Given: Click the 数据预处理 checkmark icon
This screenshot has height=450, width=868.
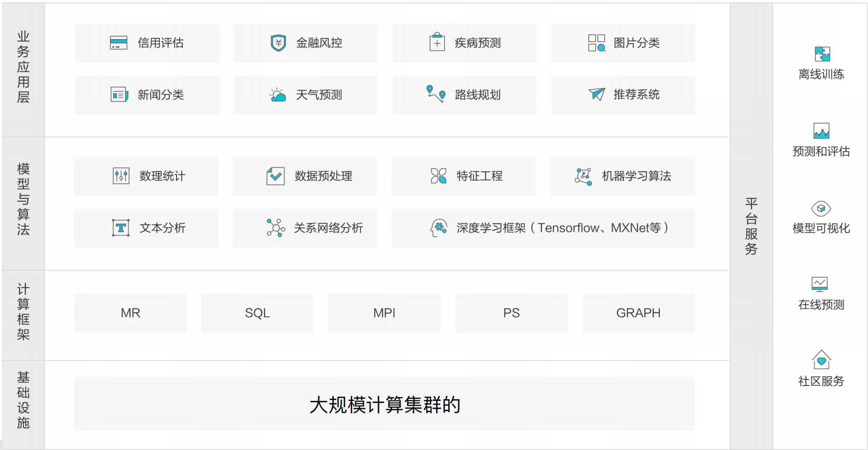Looking at the screenshot, I should 275,176.
